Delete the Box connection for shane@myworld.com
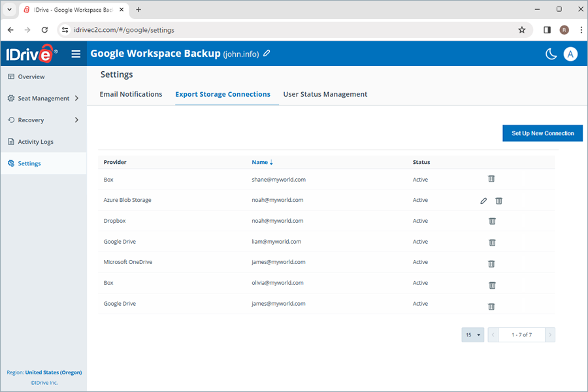 coord(491,178)
